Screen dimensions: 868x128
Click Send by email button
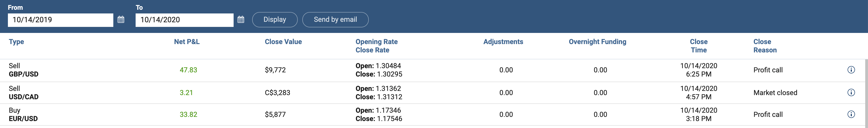pos(335,19)
